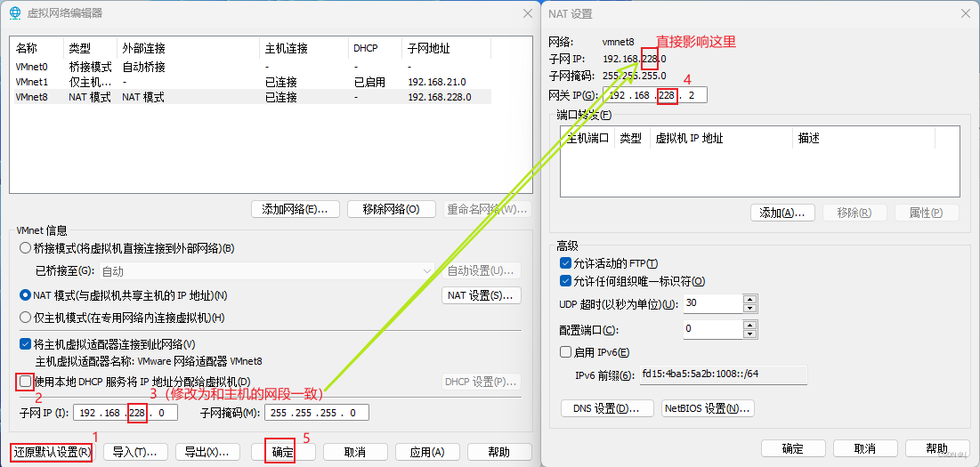980x467 pixels.
Task: Click the 导出(X)... button
Action: 207,452
